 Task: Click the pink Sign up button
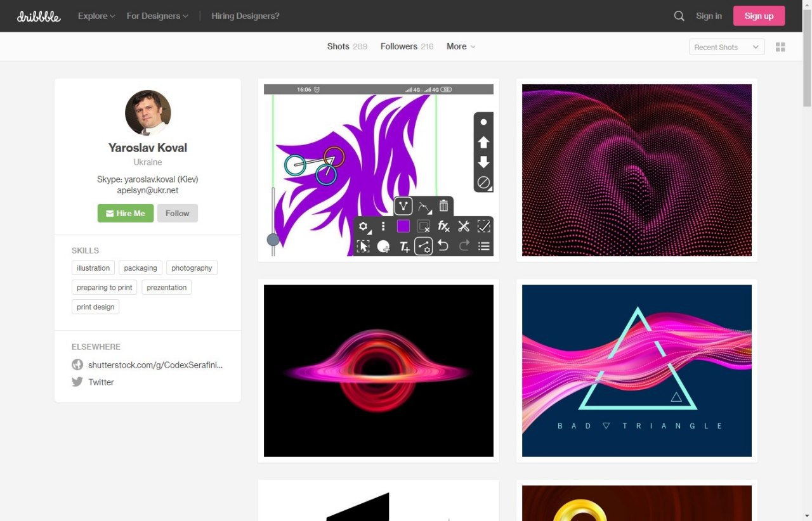click(x=759, y=16)
